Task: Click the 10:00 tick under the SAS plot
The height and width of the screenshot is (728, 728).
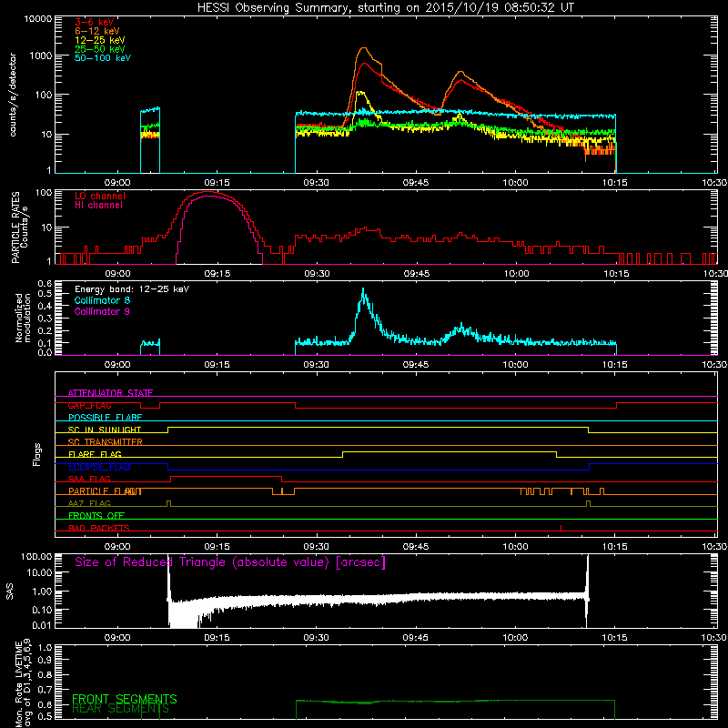Action: (x=515, y=638)
